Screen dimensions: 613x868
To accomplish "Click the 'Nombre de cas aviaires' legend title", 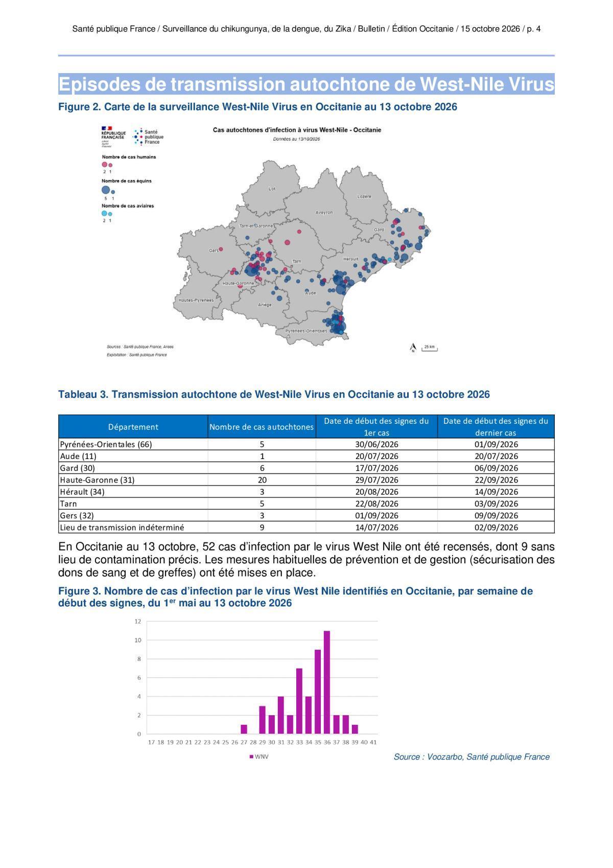I will tap(128, 205).
